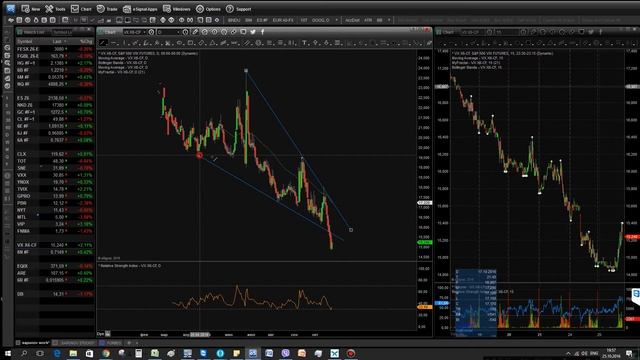Select the FESX Z6-E row in watch list
Screen dimensions: 640x360
click(x=55, y=49)
